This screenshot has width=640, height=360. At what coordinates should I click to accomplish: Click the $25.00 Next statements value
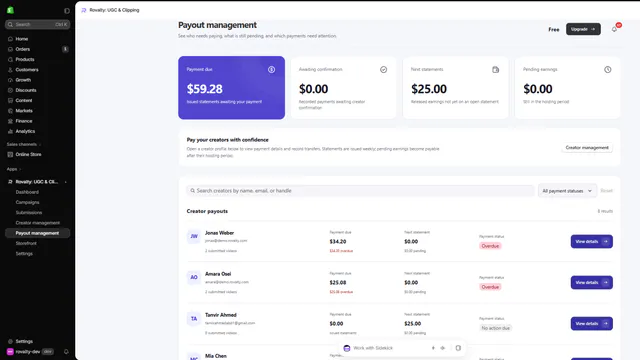[x=429, y=89]
